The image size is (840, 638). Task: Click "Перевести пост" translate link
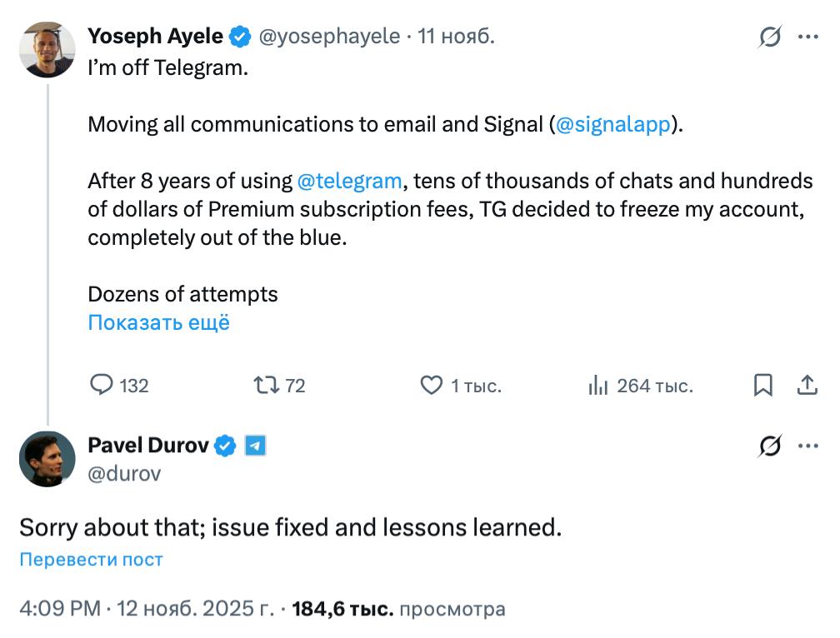coord(91,559)
